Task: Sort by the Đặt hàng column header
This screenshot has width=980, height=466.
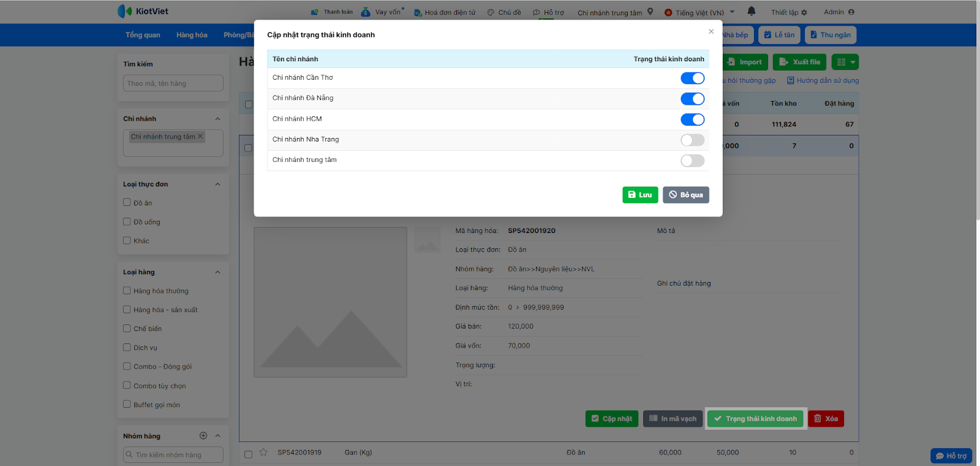Action: coord(839,104)
